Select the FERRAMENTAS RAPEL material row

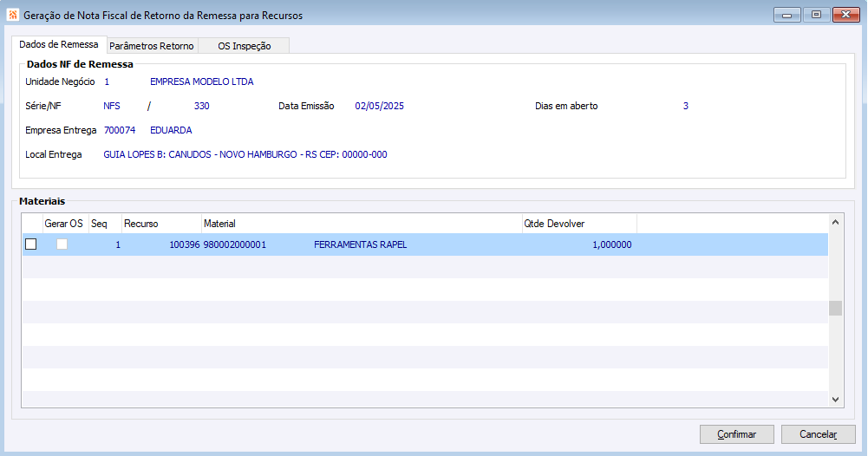point(425,244)
